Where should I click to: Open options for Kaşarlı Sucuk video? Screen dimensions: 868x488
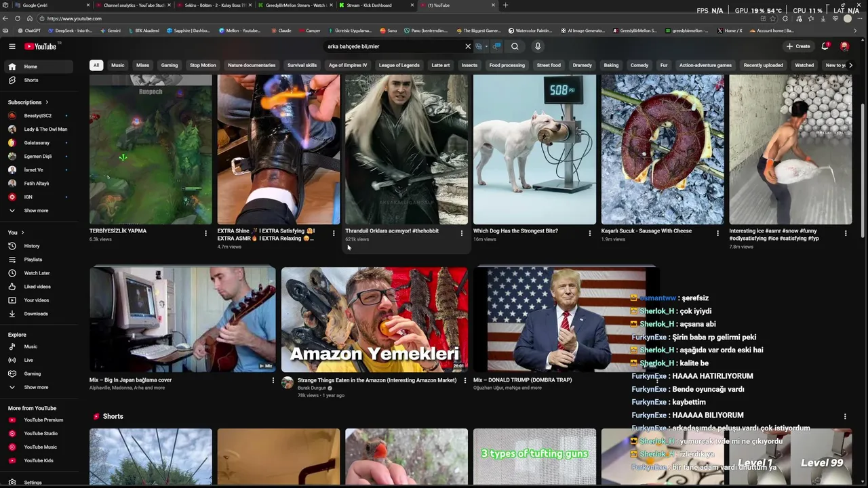click(x=717, y=233)
